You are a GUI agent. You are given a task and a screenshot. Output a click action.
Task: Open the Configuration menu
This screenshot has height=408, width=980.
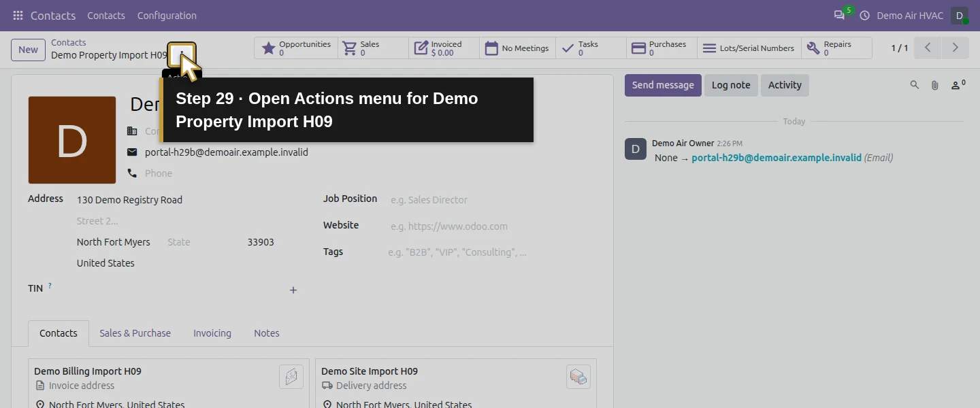(167, 15)
